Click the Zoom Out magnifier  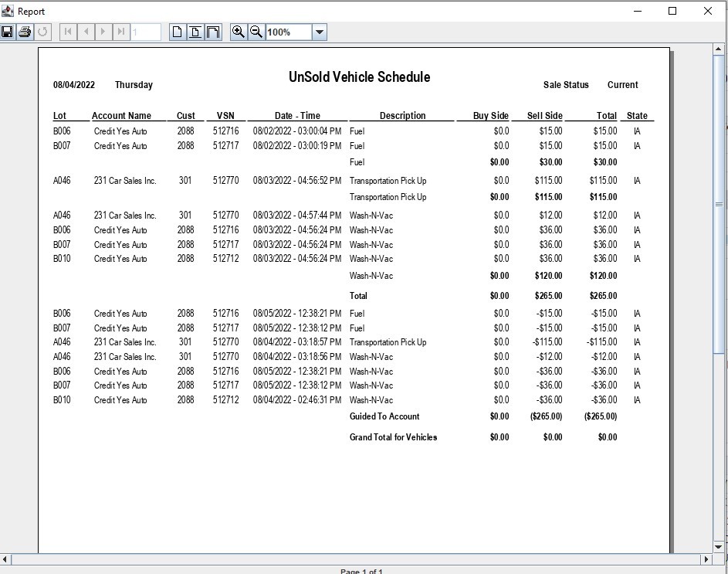coord(256,32)
